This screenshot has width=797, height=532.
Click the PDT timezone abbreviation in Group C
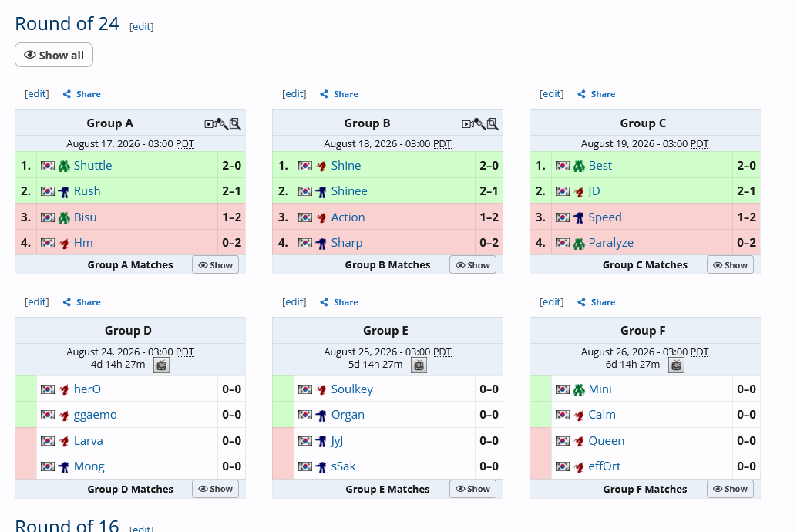699,144
